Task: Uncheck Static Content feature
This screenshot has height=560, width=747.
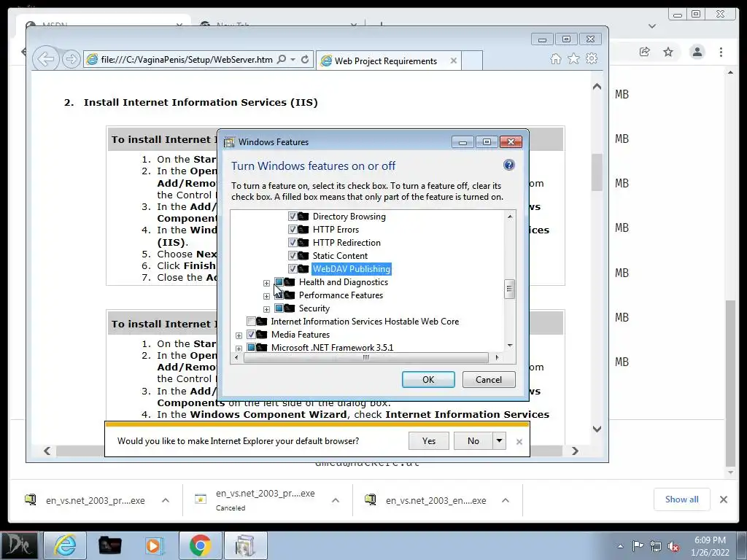Action: click(x=293, y=256)
